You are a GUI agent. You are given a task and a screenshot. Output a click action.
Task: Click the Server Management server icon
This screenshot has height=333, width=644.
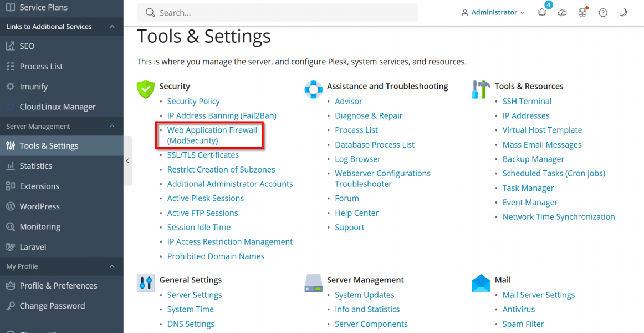click(313, 283)
